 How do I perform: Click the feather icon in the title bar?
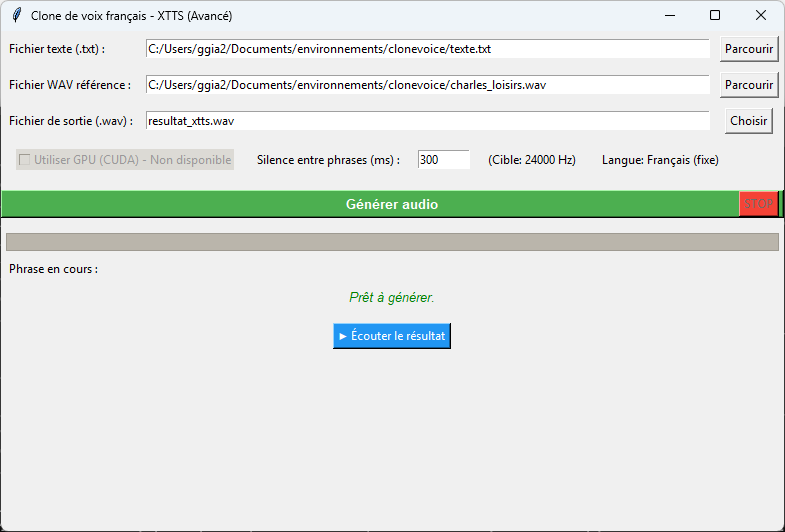pyautogui.click(x=16, y=15)
